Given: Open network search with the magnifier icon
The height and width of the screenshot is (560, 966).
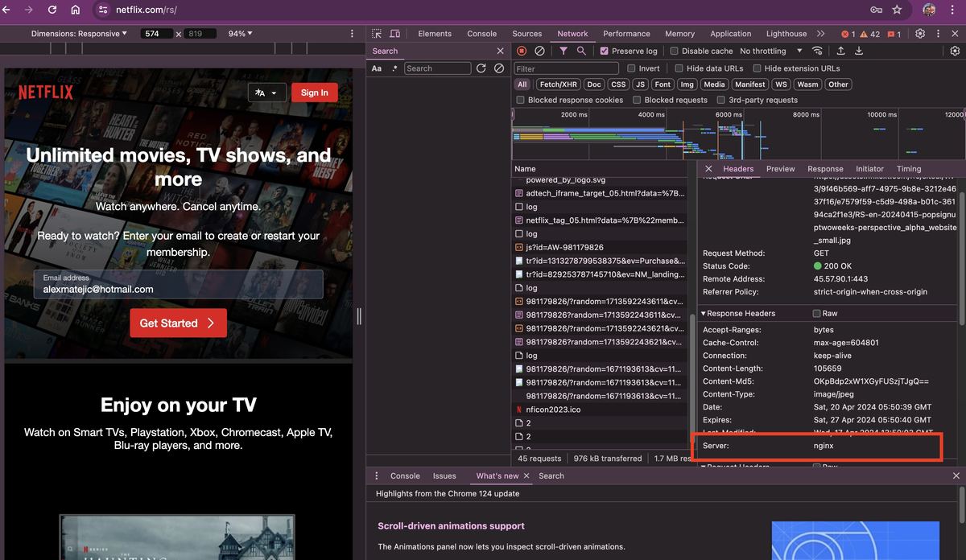Looking at the screenshot, I should pos(581,51).
